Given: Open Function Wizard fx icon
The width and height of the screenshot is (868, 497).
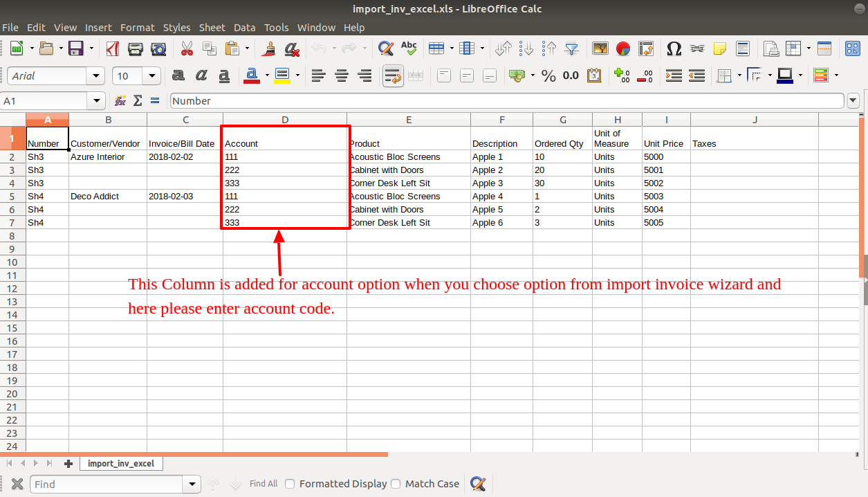Looking at the screenshot, I should (120, 101).
